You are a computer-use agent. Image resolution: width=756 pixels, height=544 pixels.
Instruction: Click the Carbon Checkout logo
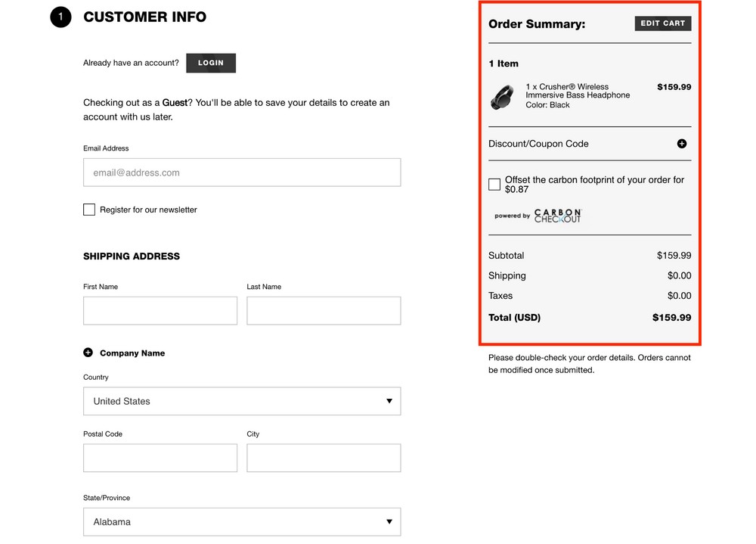[x=557, y=216]
